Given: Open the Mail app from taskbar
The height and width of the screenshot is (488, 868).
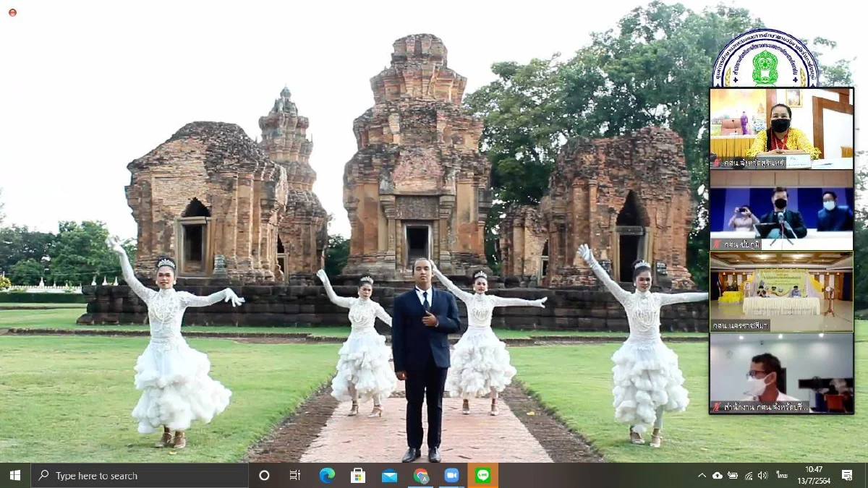Looking at the screenshot, I should 389,475.
